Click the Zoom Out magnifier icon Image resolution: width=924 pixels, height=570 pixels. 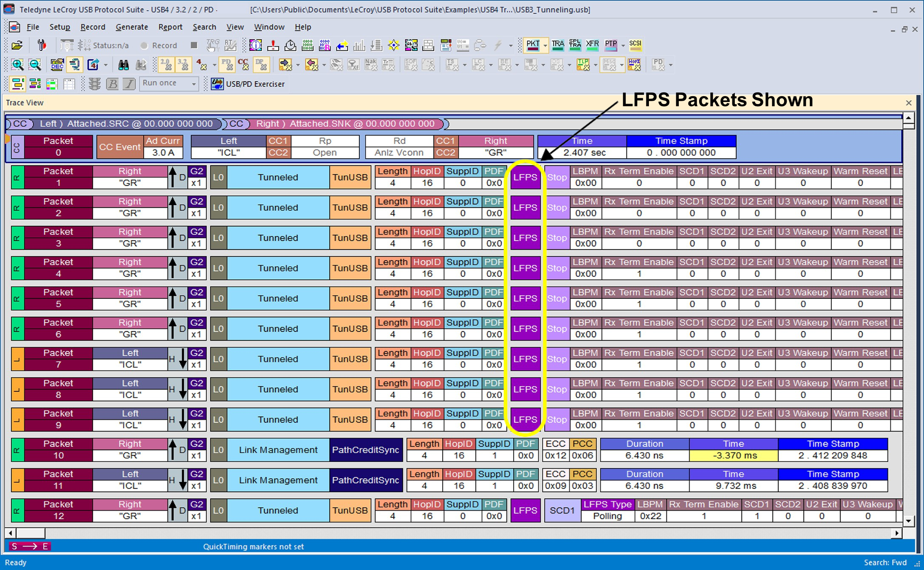point(35,65)
